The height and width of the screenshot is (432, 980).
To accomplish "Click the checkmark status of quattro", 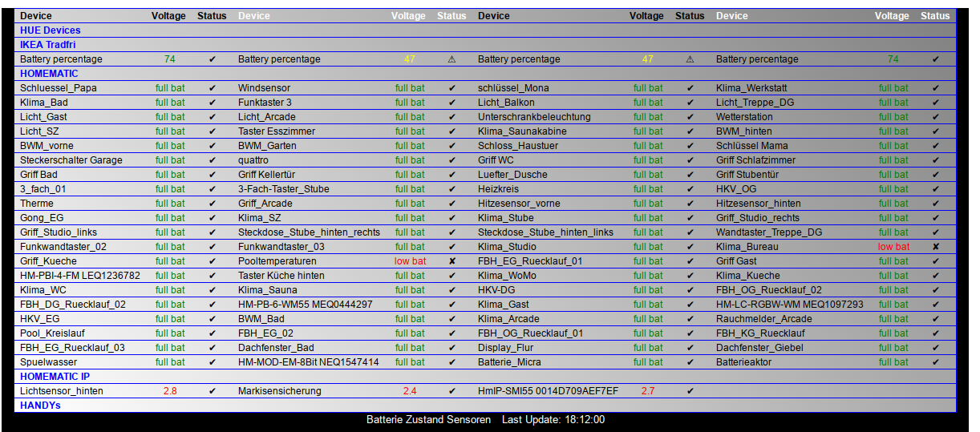I will click(x=452, y=160).
